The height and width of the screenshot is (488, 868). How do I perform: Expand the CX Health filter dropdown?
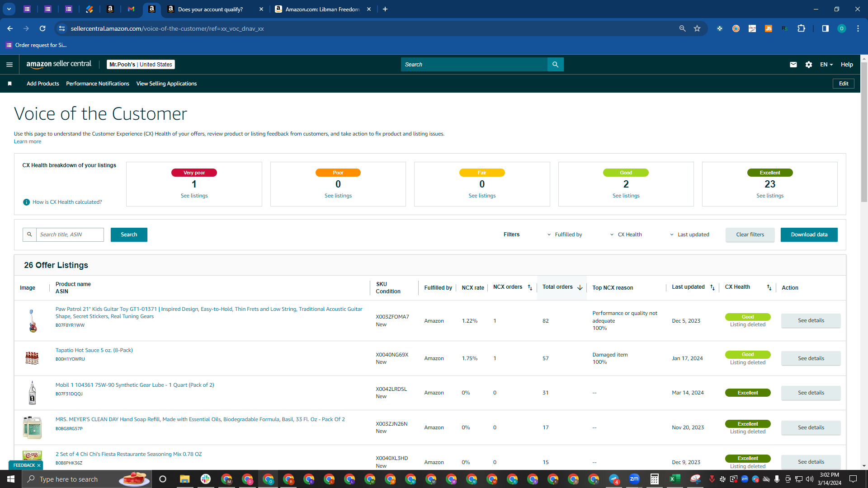(x=627, y=235)
